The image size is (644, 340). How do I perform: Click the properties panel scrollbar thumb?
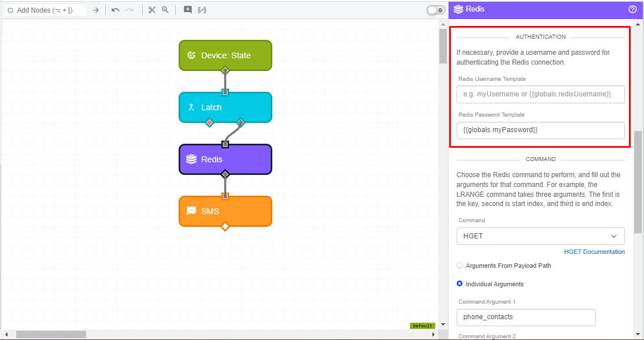[638, 182]
